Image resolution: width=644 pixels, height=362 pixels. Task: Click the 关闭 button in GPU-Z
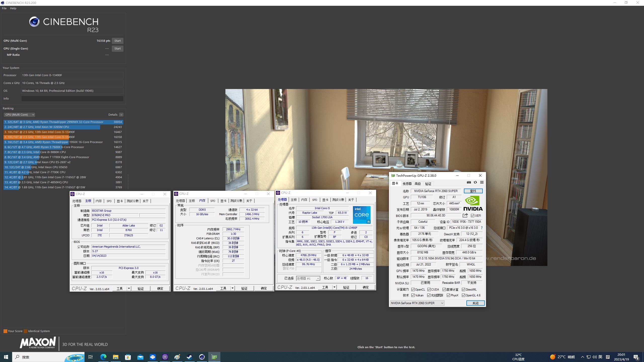[475, 303]
